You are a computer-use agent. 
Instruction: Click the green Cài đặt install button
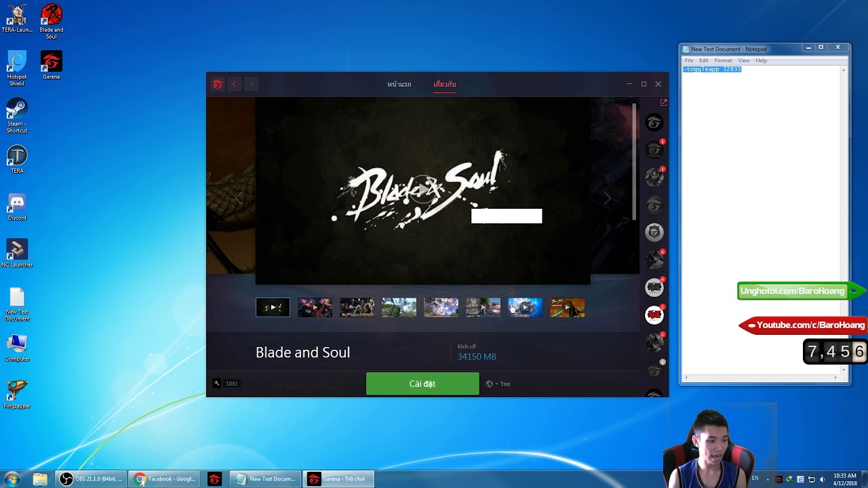click(422, 384)
